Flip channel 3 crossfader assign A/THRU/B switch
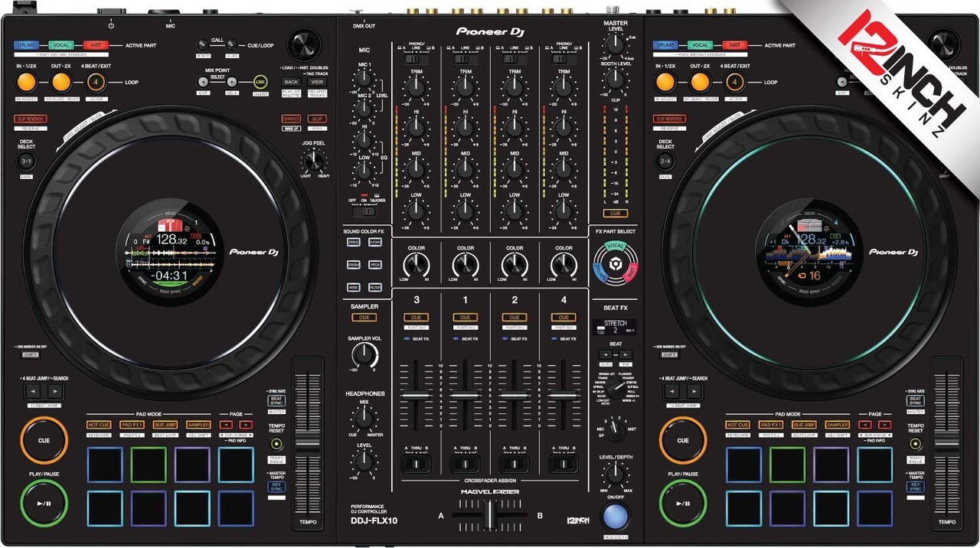 [416, 465]
